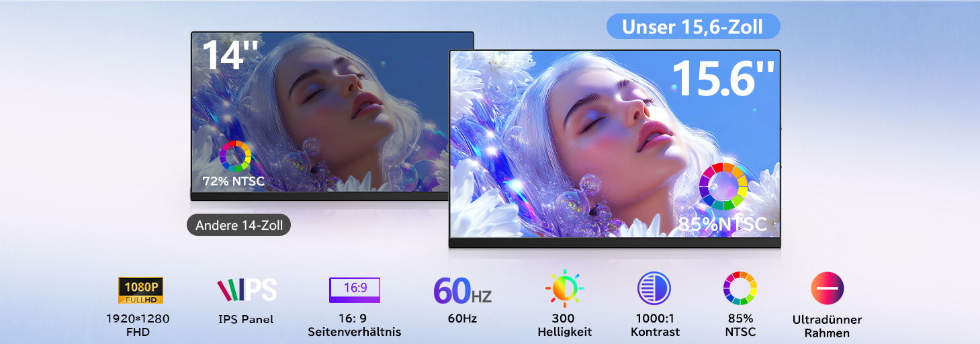Click the 'Unser 15,6-Zoll' blue label
Screen dimensions: 980x344
[x=693, y=27]
